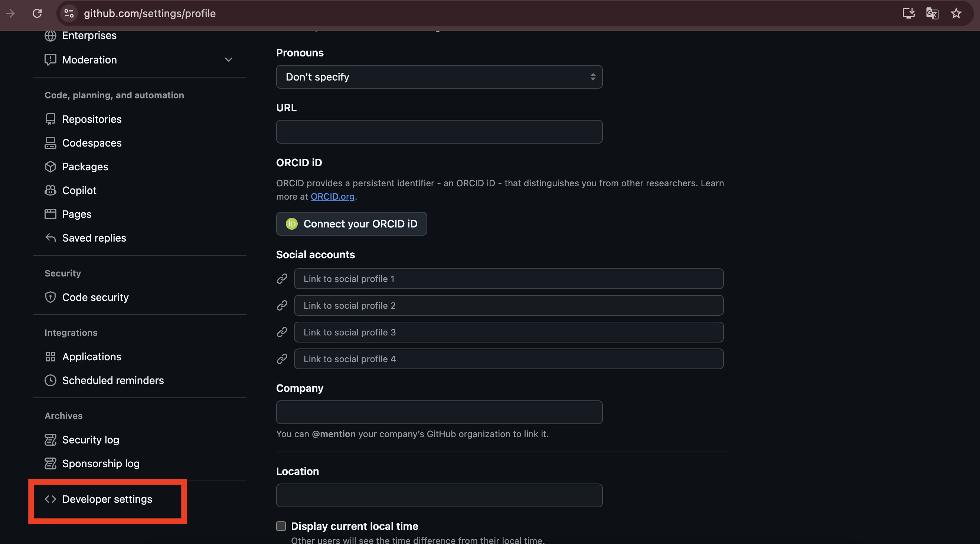Click the Repositories book icon
The image size is (980, 544).
point(50,119)
